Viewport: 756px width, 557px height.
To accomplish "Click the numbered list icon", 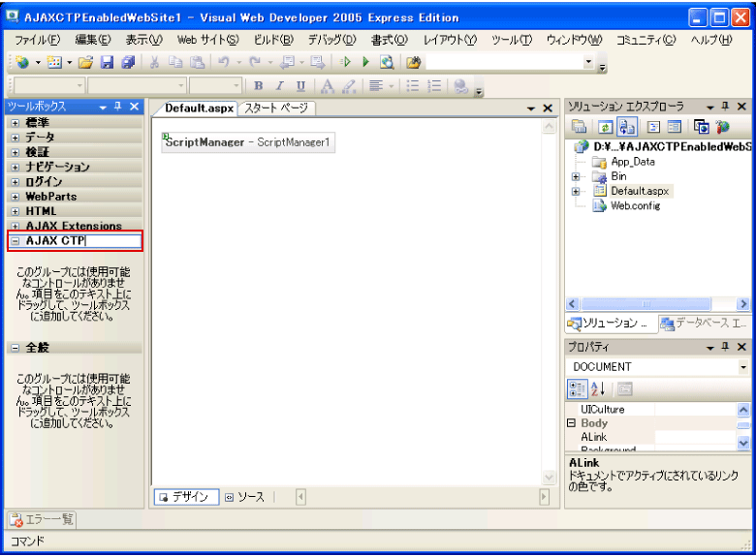I will coord(434,86).
